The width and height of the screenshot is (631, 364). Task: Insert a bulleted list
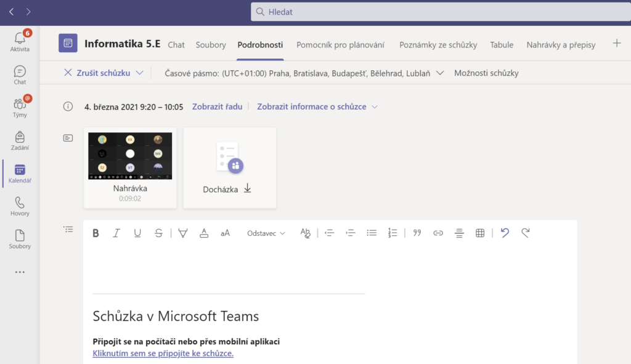[372, 233]
